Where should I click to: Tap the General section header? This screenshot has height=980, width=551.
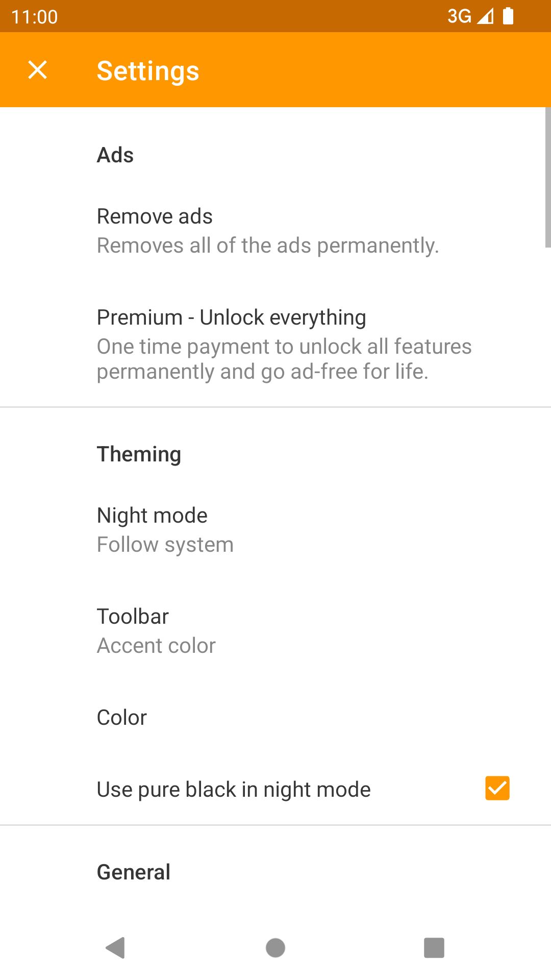point(134,872)
